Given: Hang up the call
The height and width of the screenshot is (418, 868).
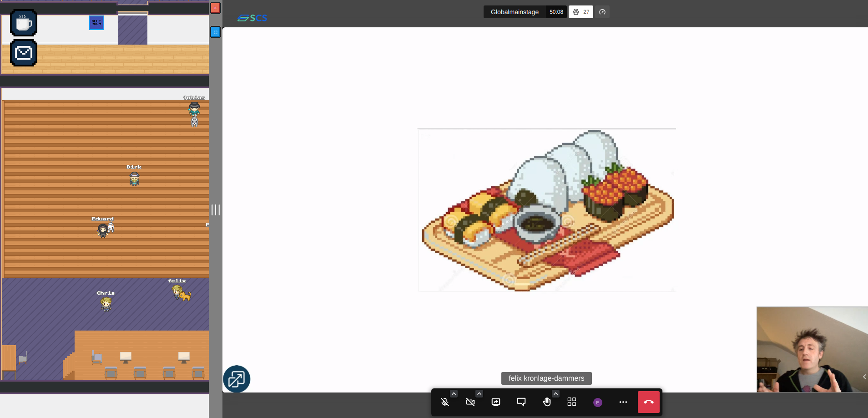Looking at the screenshot, I should pos(649,402).
